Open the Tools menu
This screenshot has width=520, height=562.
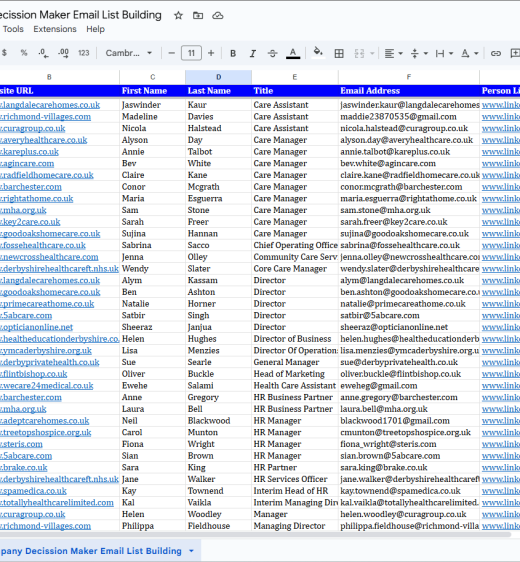coord(13,29)
